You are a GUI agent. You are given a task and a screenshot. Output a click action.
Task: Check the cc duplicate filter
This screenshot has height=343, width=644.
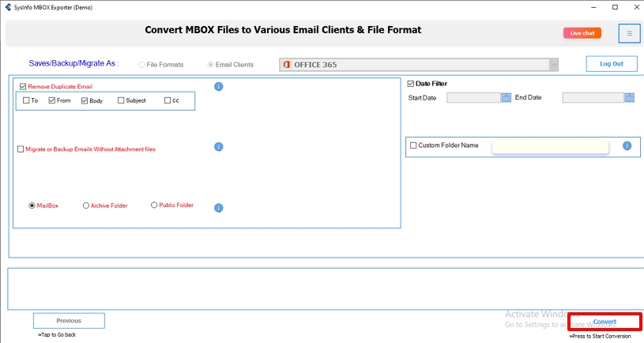[x=168, y=100]
